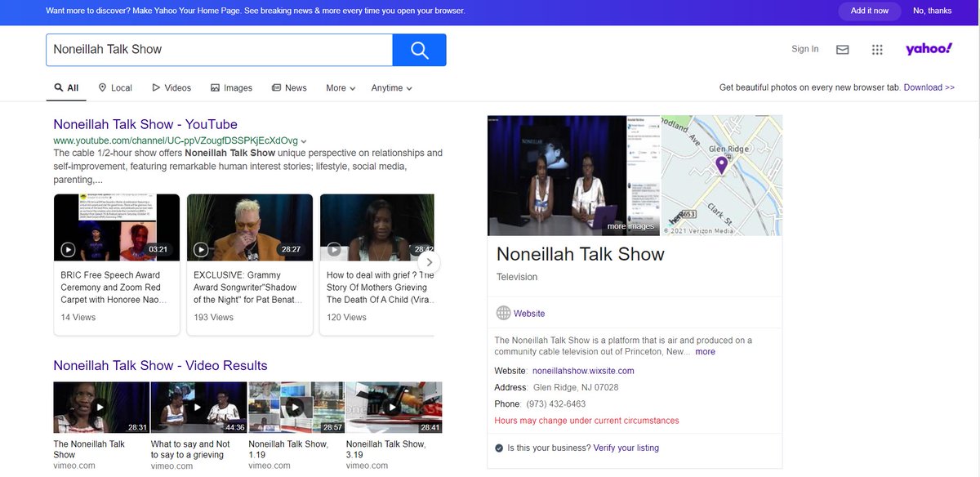
Task: Click Sign In link
Action: click(x=804, y=49)
